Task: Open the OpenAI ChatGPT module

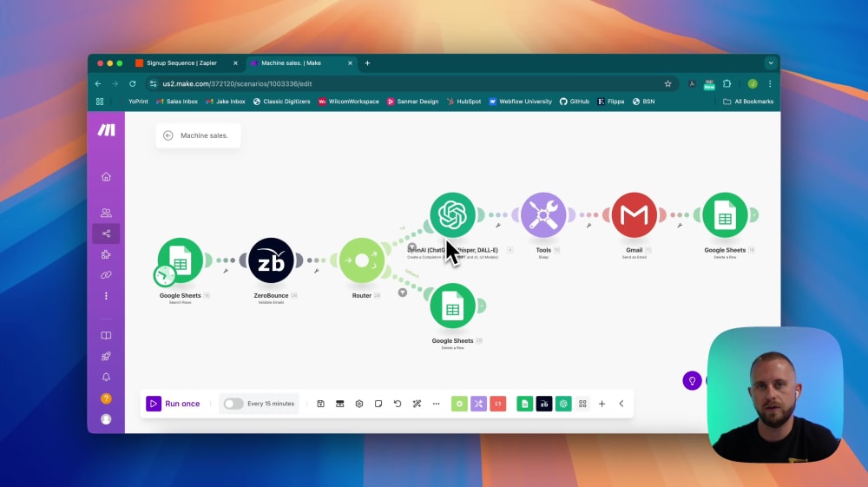Action: pos(453,214)
